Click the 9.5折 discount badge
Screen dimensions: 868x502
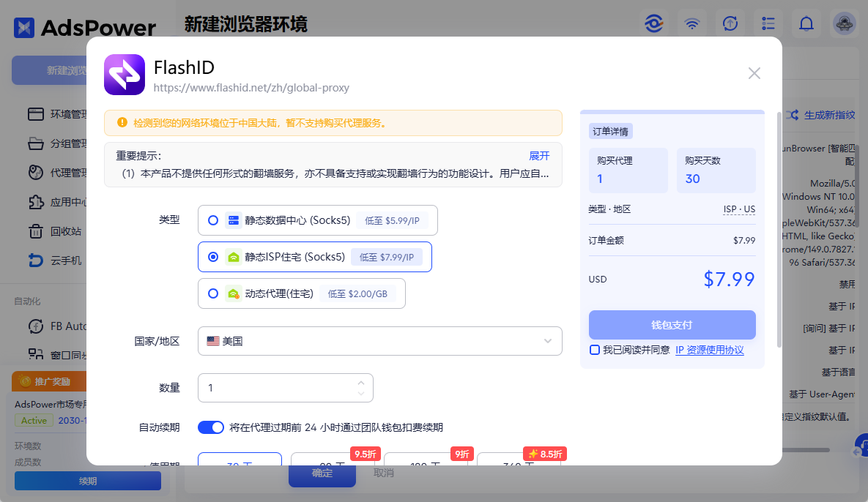pyautogui.click(x=365, y=454)
